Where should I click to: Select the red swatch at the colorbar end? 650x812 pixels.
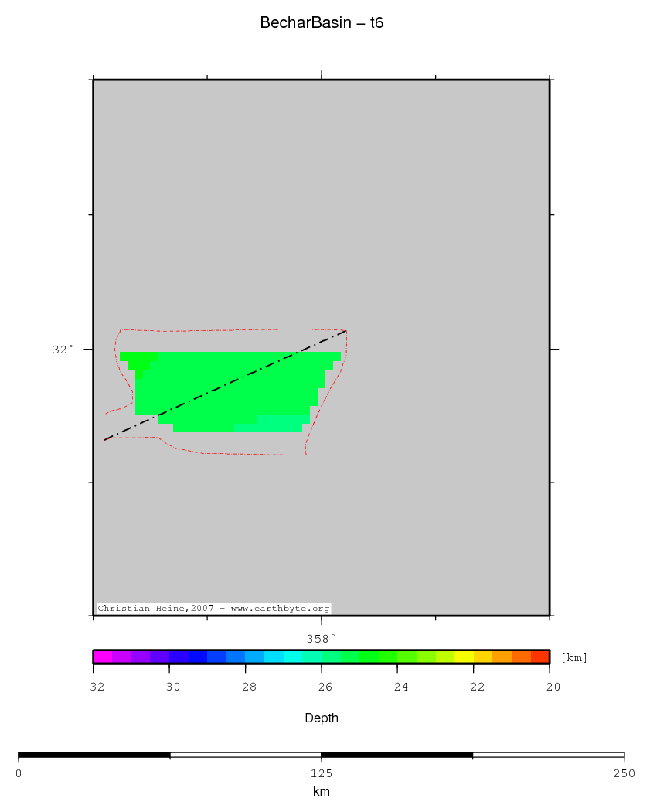coord(539,657)
